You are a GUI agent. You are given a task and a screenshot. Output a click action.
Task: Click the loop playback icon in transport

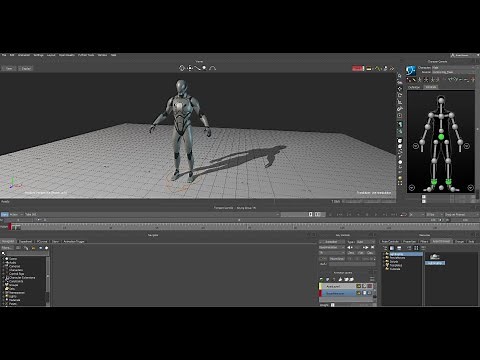[x=403, y=214]
